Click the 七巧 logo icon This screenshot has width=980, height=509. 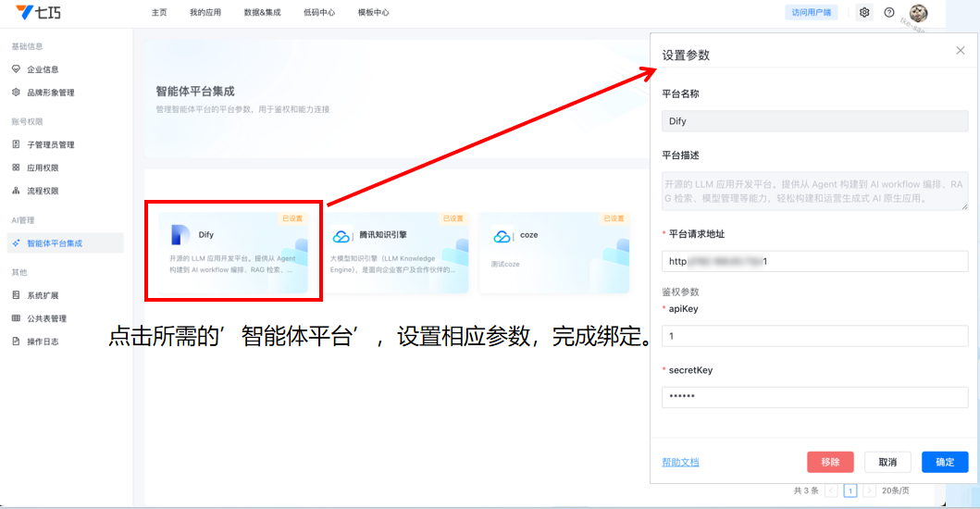pos(24,12)
